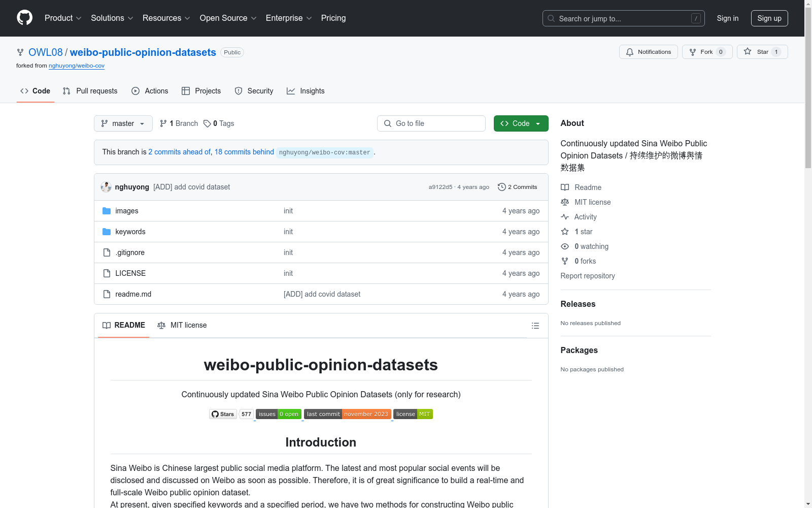Open the readme.md file
Screen dimensions: 812x508
tap(133, 294)
